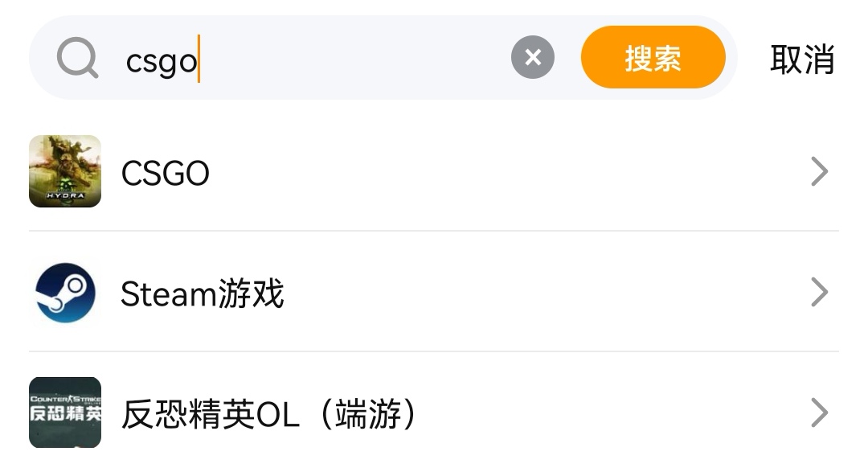Open the 反恐精英OL（端游） suggestion text
This screenshot has width=868, height=468.
[270, 415]
